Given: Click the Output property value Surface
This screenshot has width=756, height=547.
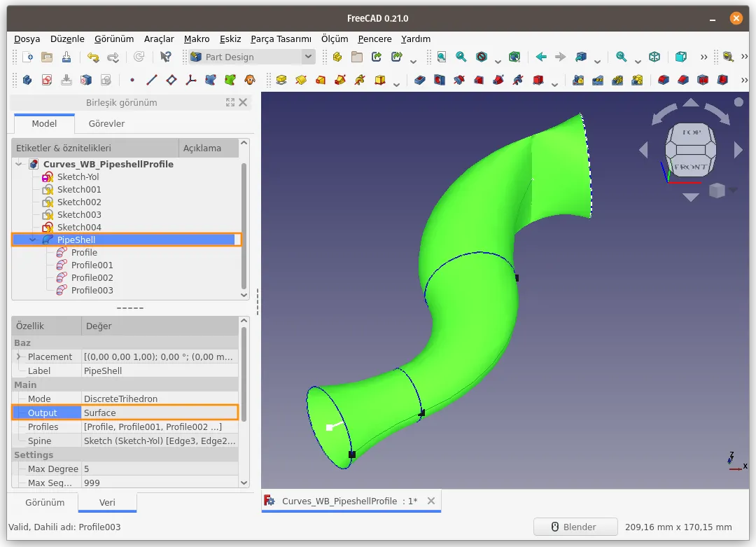Looking at the screenshot, I should pos(160,413).
